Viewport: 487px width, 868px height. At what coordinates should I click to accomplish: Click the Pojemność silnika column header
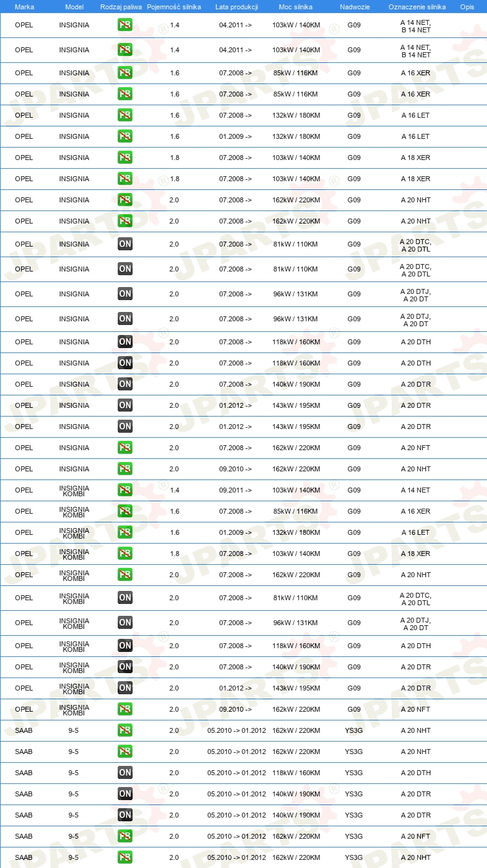point(174,7)
